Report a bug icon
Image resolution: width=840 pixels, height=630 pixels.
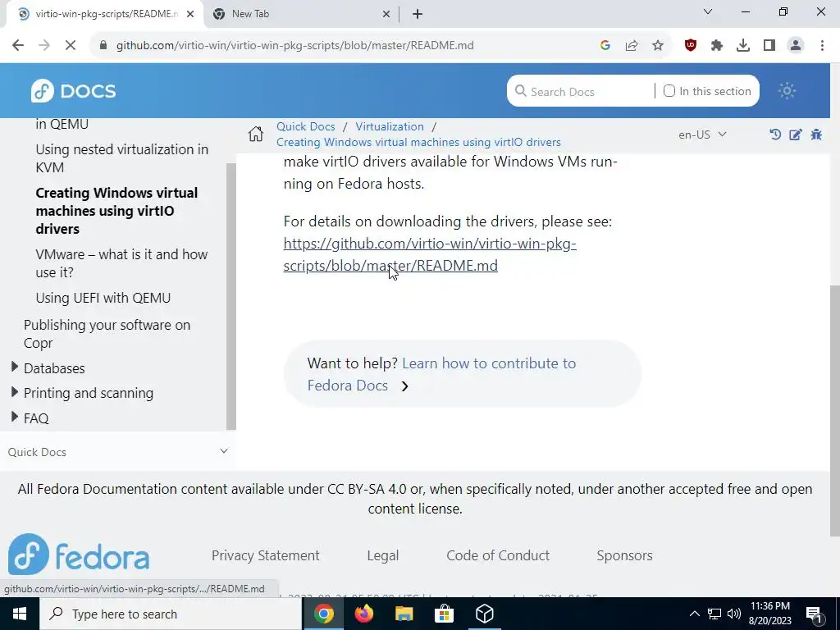coord(816,135)
